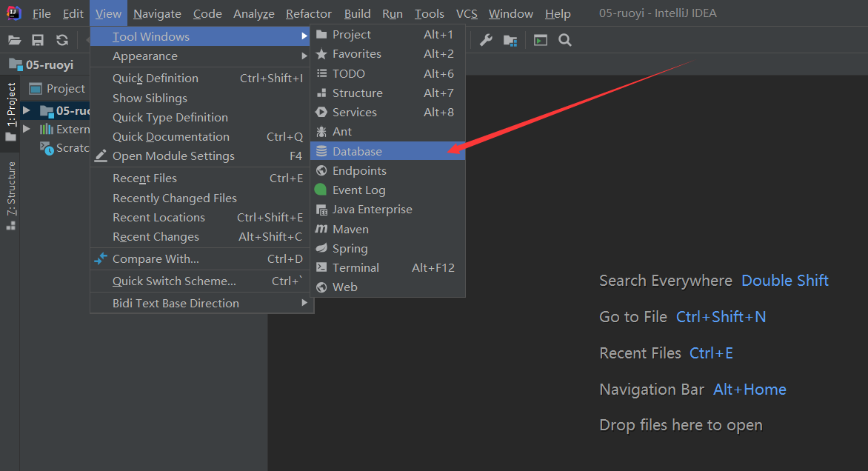Open the Build menu
Viewport: 868px width, 471px height.
pyautogui.click(x=358, y=13)
